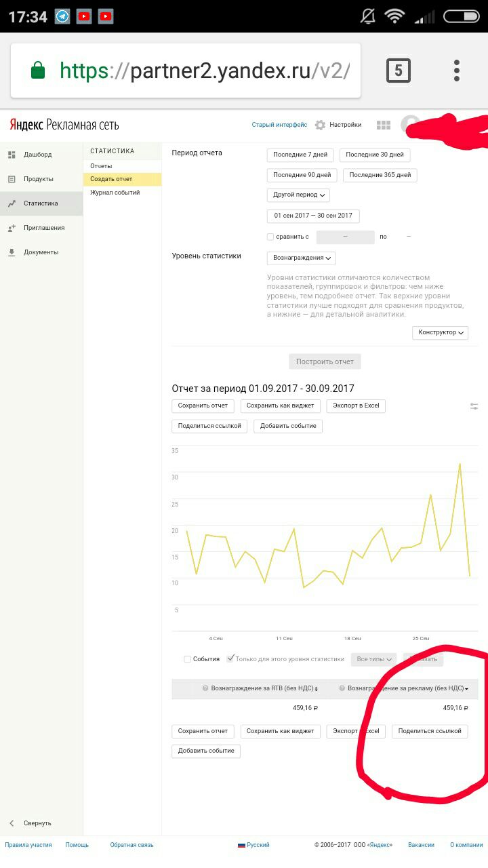The height and width of the screenshot is (868, 488).
Task: Open the browser tab switcher showing 5
Action: click(399, 71)
